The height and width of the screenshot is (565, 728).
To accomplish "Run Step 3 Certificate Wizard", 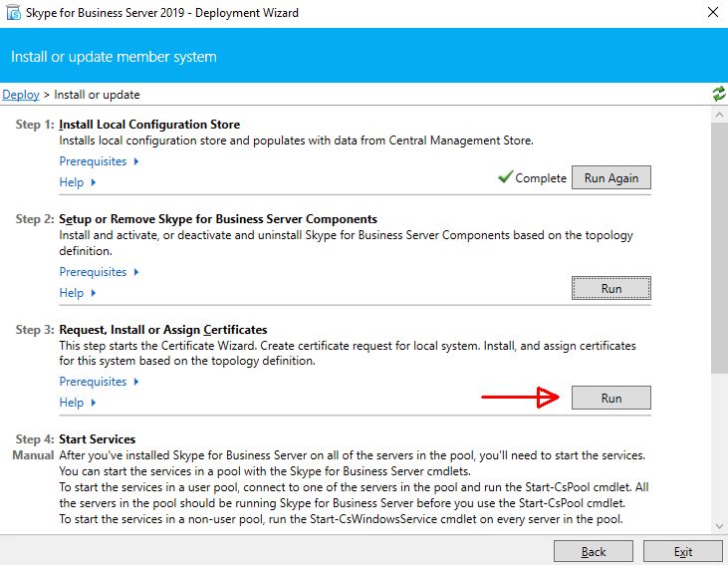I will 611,398.
